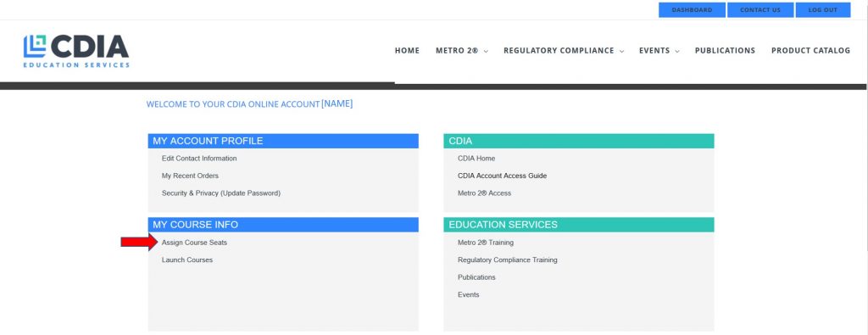Open the Product Catalog menu item
Image resolution: width=868 pixels, height=335 pixels.
[x=810, y=50]
